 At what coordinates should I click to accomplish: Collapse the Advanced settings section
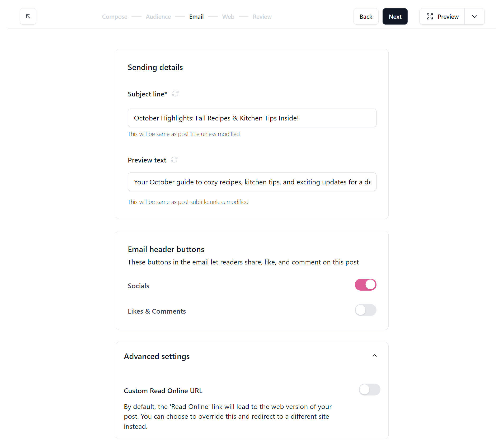click(x=374, y=356)
